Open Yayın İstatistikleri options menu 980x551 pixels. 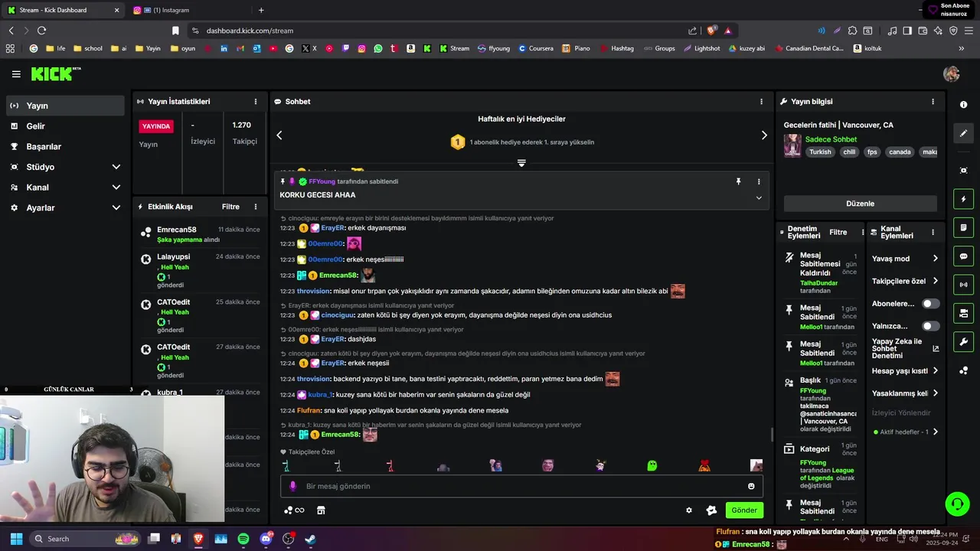click(256, 102)
